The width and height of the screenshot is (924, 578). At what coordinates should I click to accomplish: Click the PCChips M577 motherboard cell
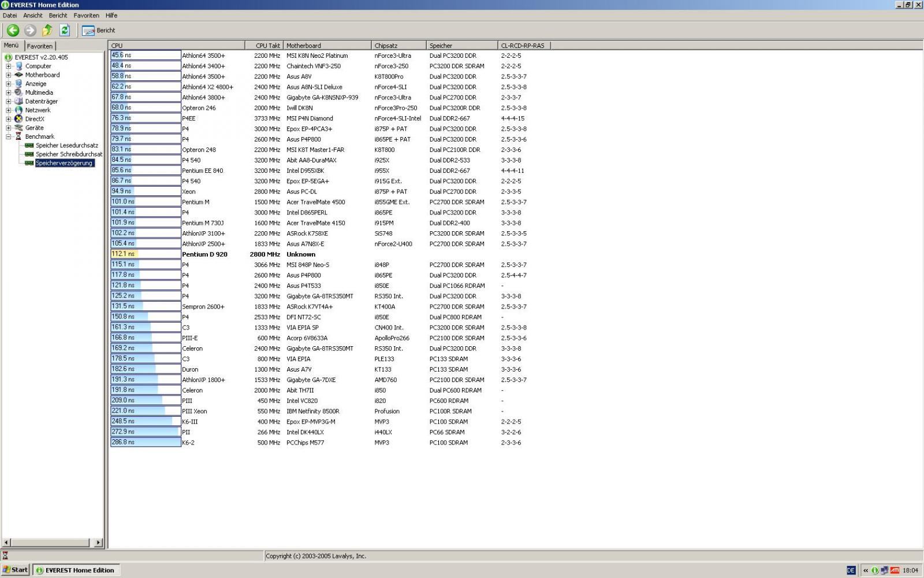[x=305, y=443]
